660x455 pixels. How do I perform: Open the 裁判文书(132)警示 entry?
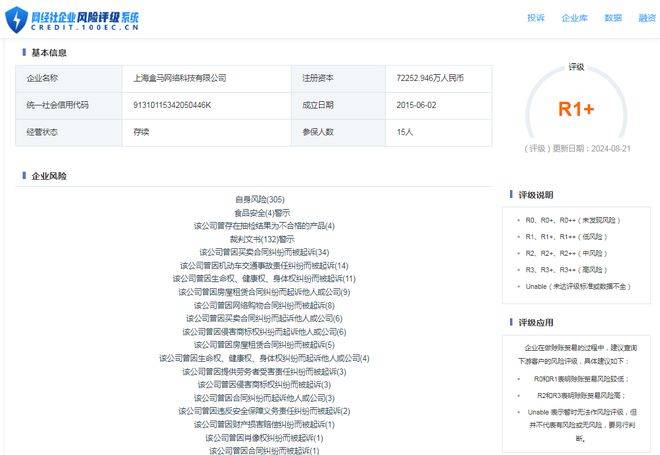point(262,239)
